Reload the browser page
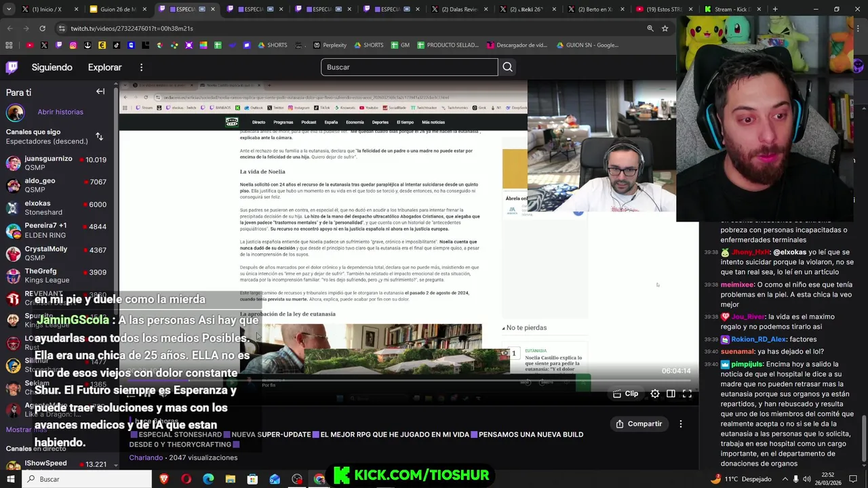This screenshot has height=488, width=868. (42, 28)
